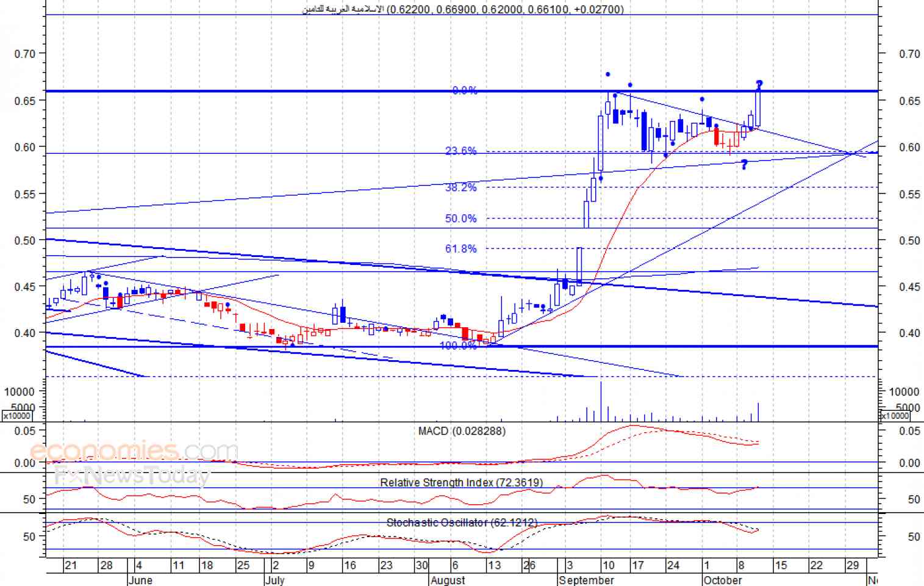
Task: Click the tallest volume bar in September
Action: coord(601,401)
